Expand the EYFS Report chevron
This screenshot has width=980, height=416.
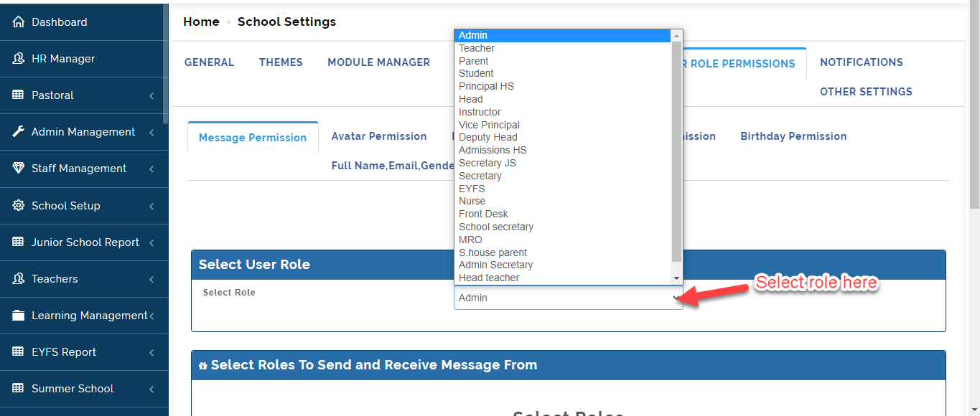pos(151,353)
